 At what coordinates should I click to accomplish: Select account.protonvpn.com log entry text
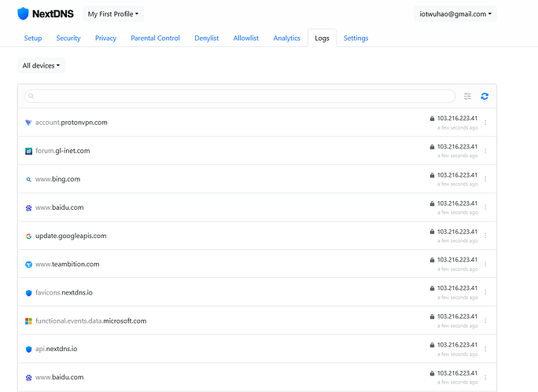point(72,123)
